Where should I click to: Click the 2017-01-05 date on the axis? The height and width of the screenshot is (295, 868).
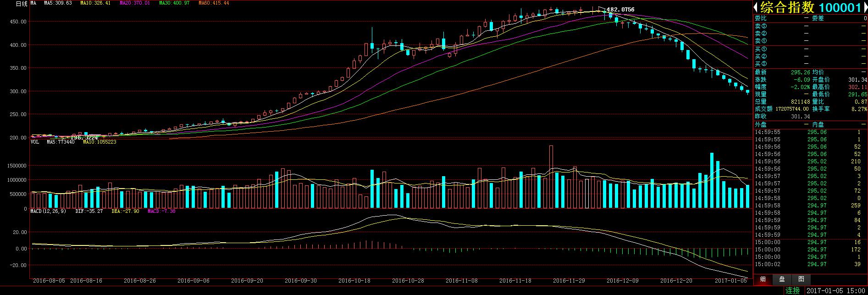[731, 281]
